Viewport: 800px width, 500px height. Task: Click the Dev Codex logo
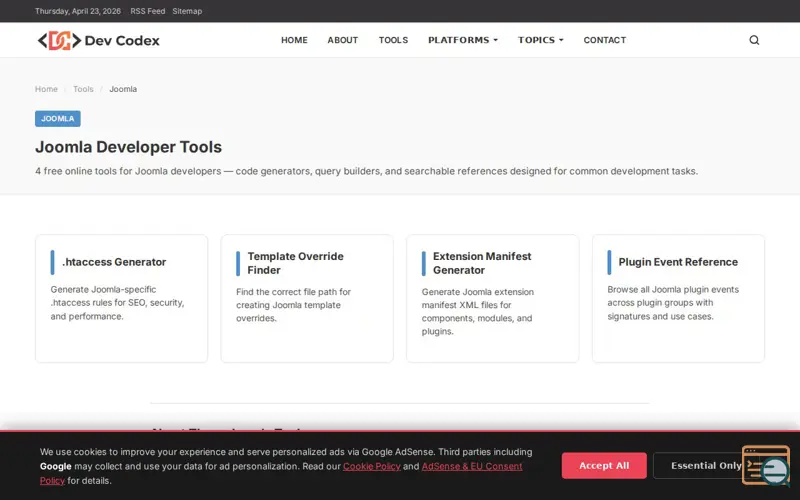98,40
